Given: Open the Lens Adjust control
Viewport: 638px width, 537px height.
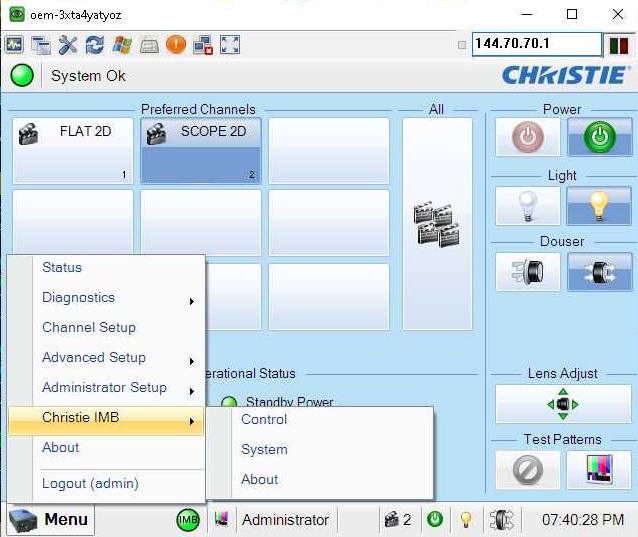Looking at the screenshot, I should tap(564, 404).
